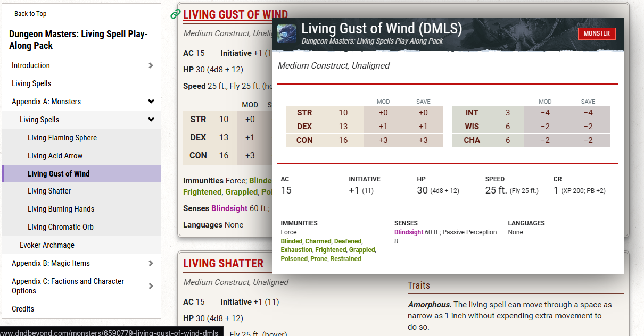Image resolution: width=644 pixels, height=336 pixels.
Task: Click the HP value '30 (4d8 + 12)' in tooltip
Action: 438,190
